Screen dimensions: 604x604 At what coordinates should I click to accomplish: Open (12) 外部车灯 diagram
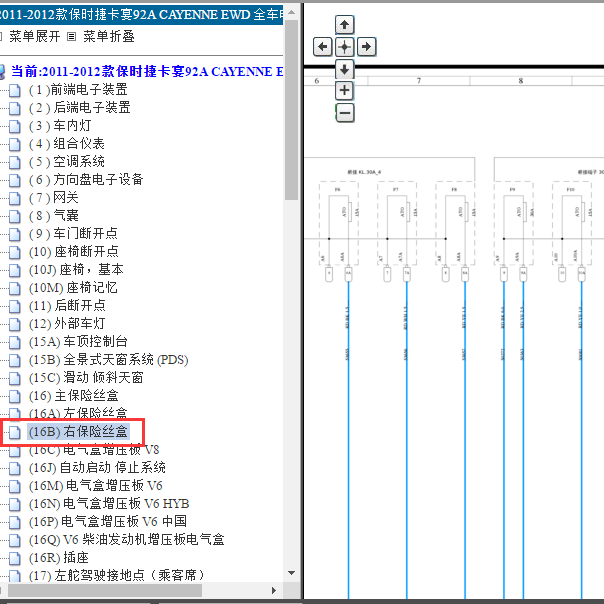tap(67, 324)
